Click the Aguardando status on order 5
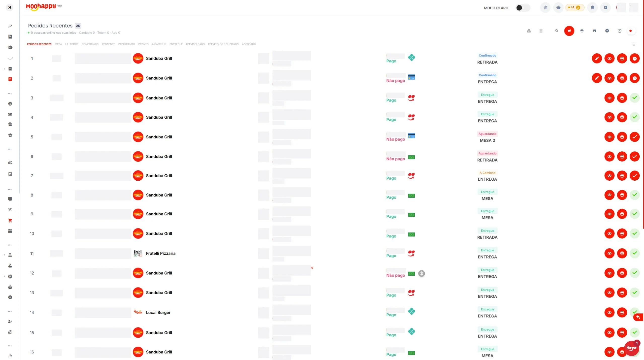 click(x=487, y=134)
